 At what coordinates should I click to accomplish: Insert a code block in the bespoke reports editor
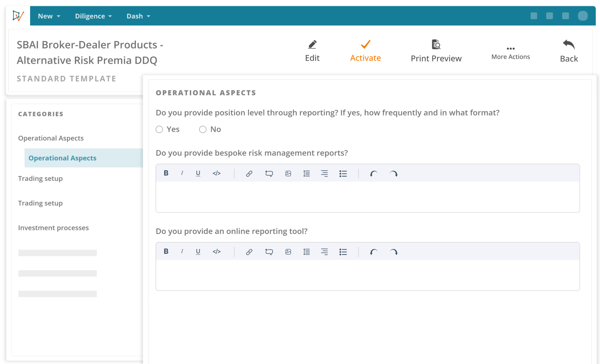pyautogui.click(x=216, y=173)
